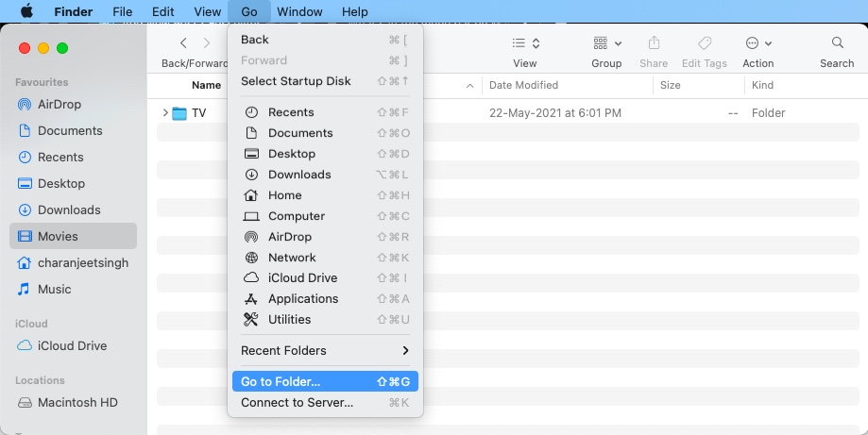This screenshot has height=435, width=868.
Task: Click the Computer laptop icon in Go menu
Action: click(x=251, y=216)
